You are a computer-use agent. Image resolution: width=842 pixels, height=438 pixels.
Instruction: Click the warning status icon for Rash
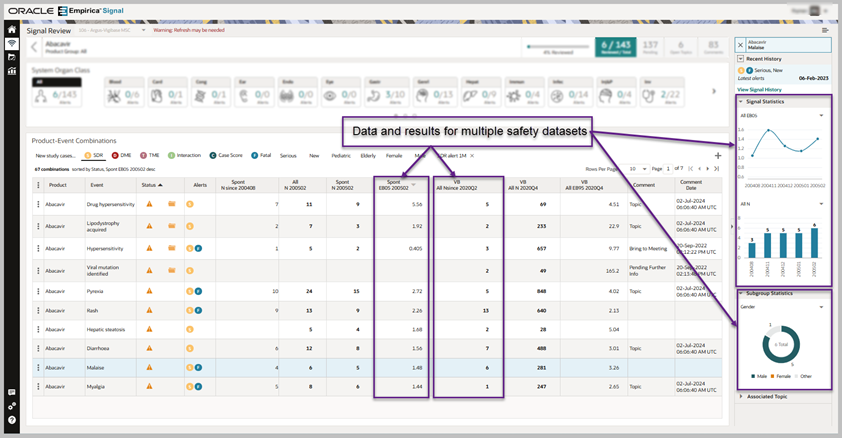(x=149, y=310)
